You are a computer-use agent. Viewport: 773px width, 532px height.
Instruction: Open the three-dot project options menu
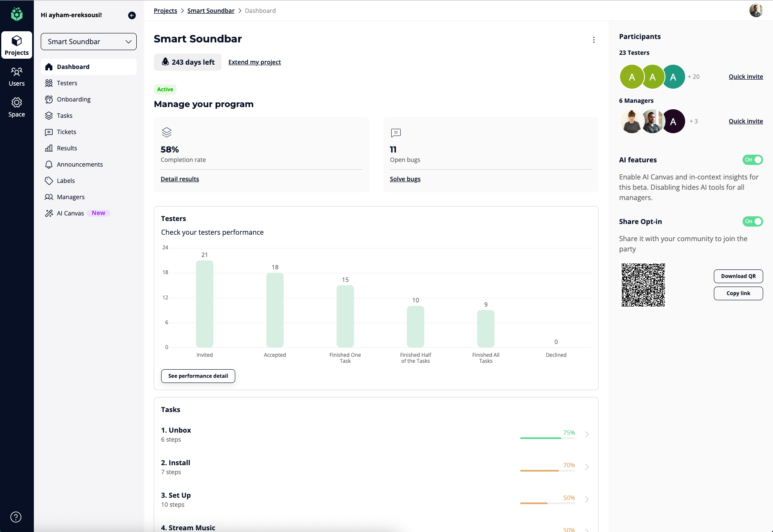pyautogui.click(x=594, y=39)
